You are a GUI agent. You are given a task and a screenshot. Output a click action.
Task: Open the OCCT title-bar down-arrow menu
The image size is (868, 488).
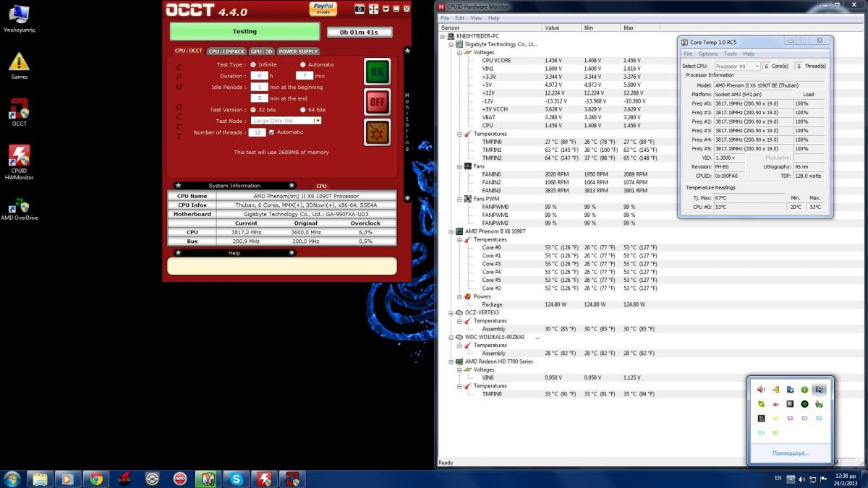[x=386, y=9]
